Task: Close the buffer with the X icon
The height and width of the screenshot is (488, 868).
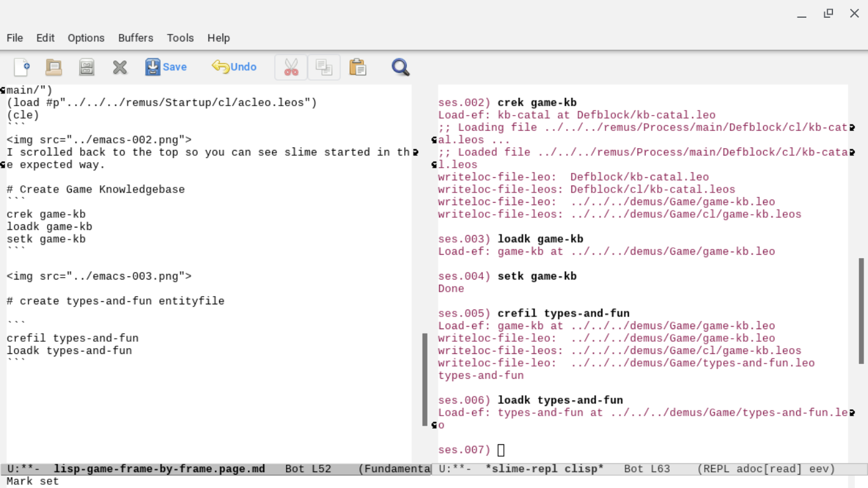Action: point(119,67)
